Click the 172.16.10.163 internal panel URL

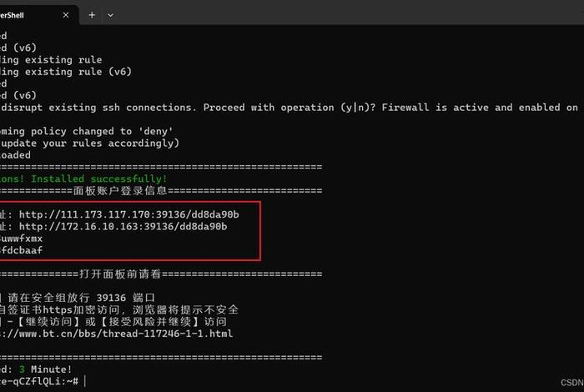click(x=123, y=226)
